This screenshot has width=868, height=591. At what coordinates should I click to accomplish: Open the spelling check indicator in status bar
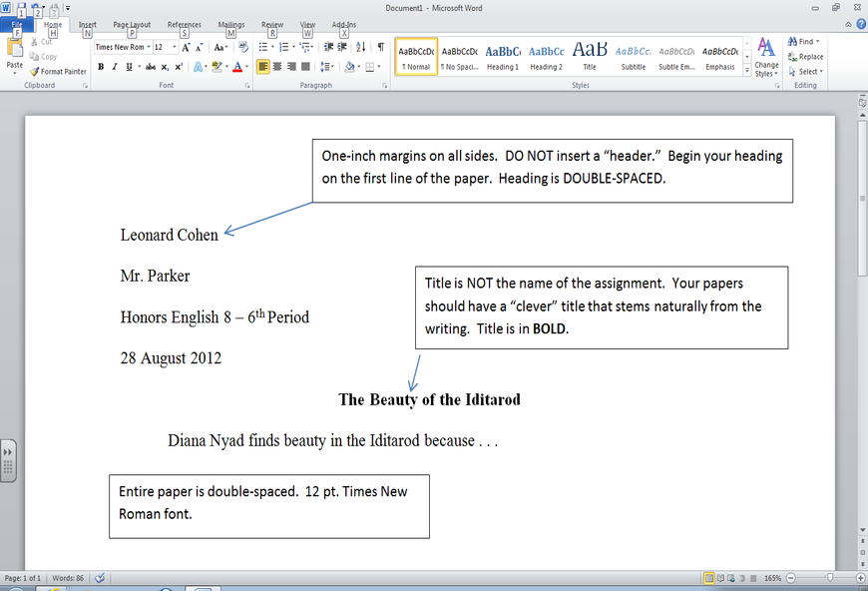[x=98, y=577]
